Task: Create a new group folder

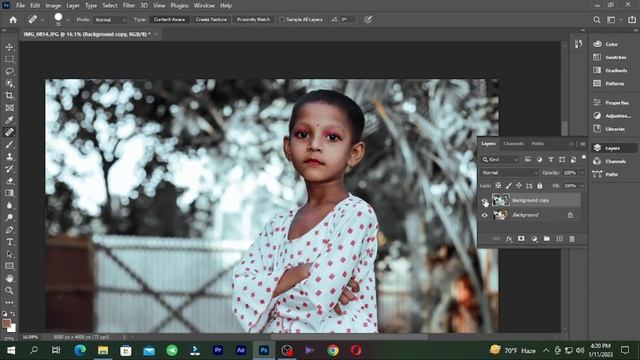Action: pos(547,239)
